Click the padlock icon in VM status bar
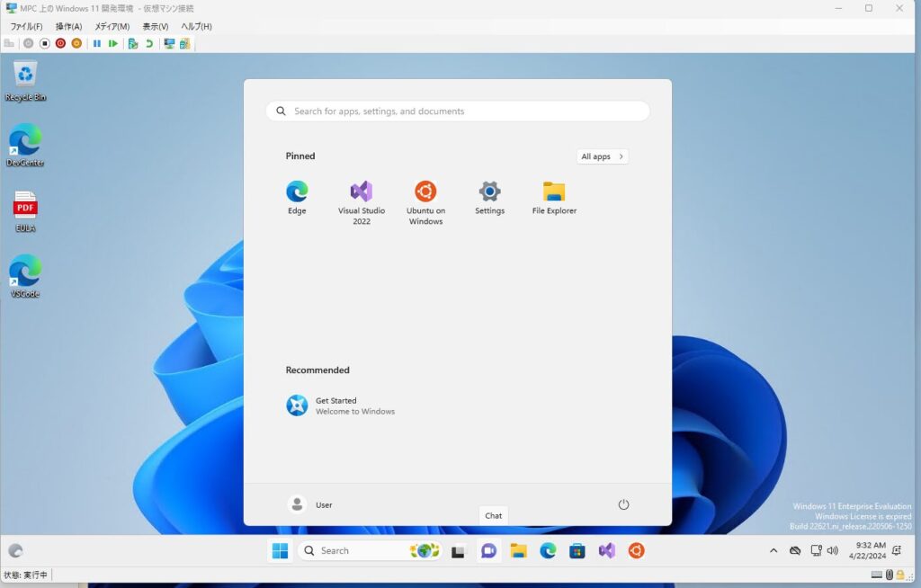This screenshot has height=588, width=921. tap(899, 575)
